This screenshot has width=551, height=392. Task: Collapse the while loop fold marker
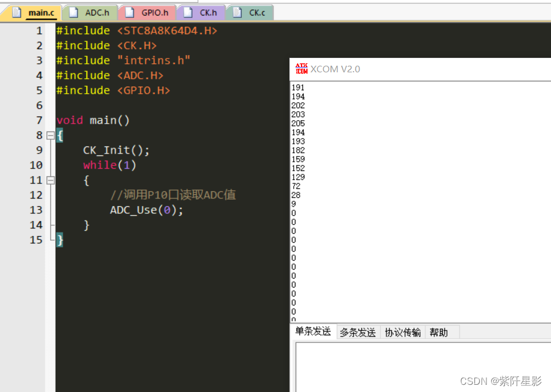pos(50,180)
